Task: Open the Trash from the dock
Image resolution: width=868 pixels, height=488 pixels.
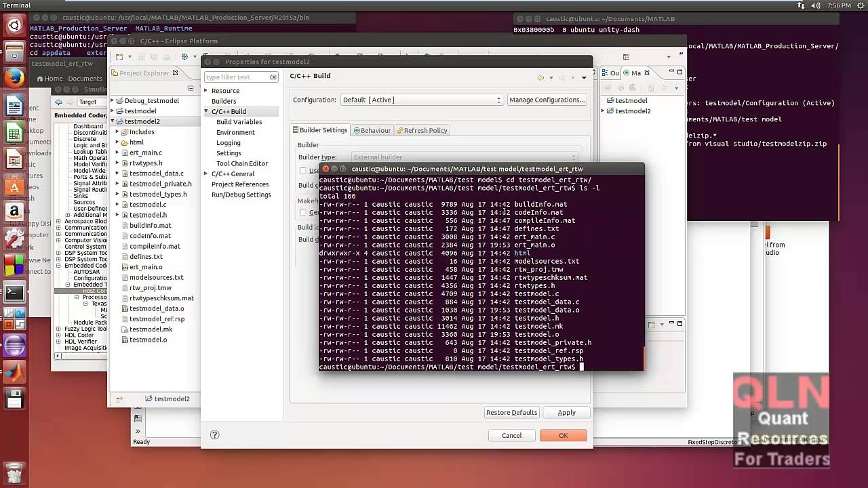Action: [x=14, y=472]
